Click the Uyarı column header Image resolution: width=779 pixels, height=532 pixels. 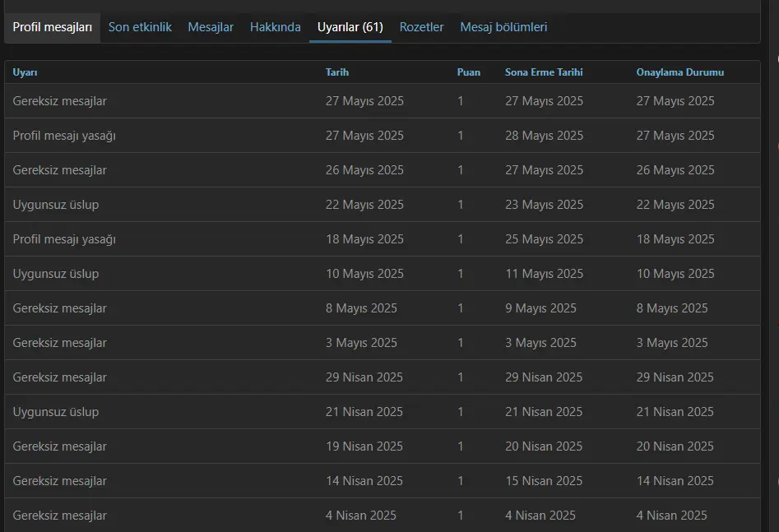25,72
